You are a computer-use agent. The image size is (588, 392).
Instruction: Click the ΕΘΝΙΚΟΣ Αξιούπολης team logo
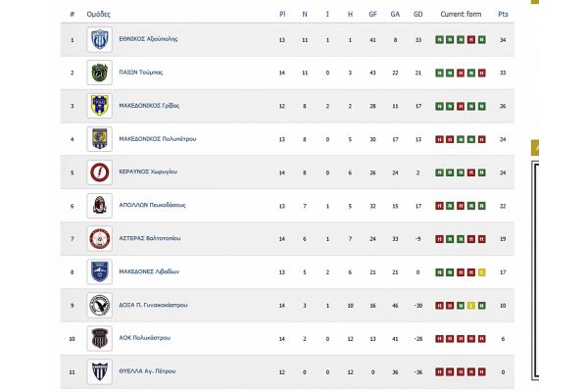pos(98,39)
